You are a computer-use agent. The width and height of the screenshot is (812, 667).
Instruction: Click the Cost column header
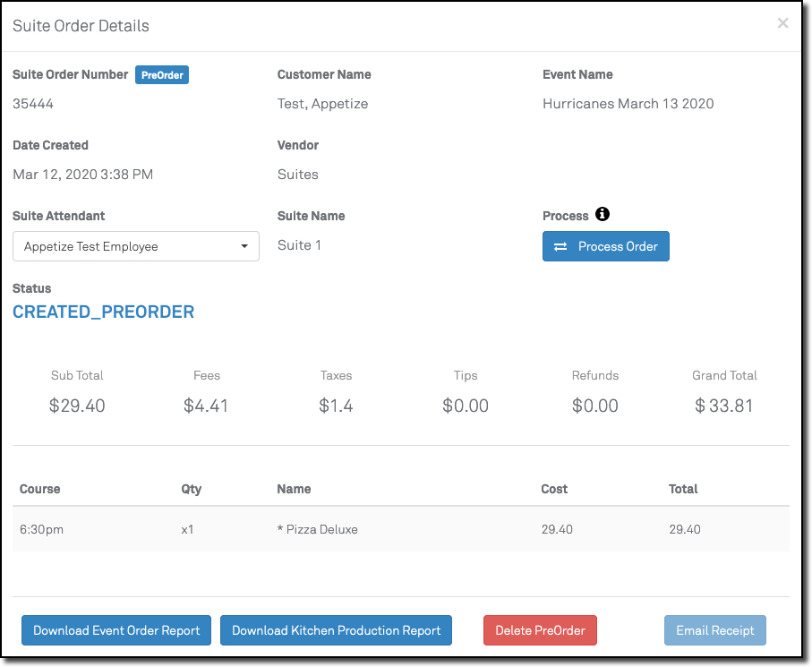coord(554,489)
